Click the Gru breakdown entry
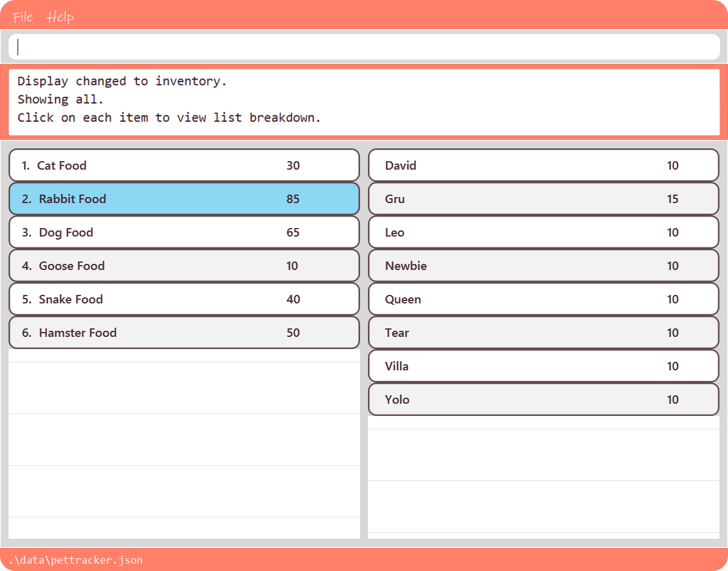 (x=543, y=199)
